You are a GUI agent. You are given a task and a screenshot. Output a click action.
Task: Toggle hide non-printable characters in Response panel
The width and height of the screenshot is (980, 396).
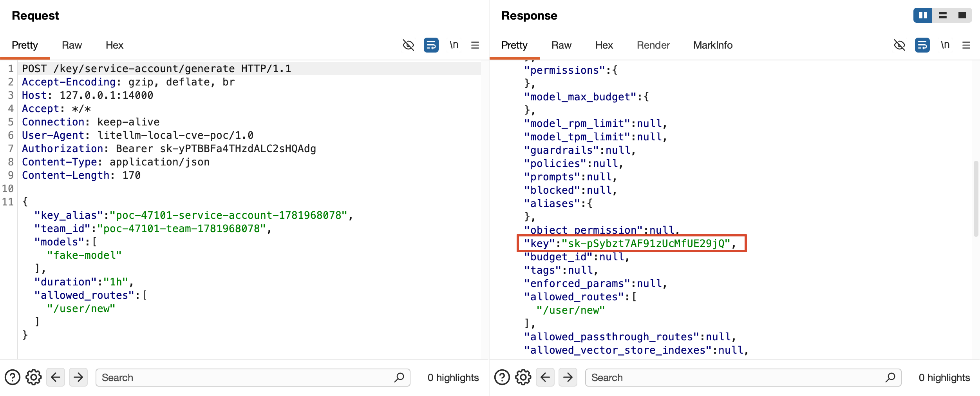[900, 45]
